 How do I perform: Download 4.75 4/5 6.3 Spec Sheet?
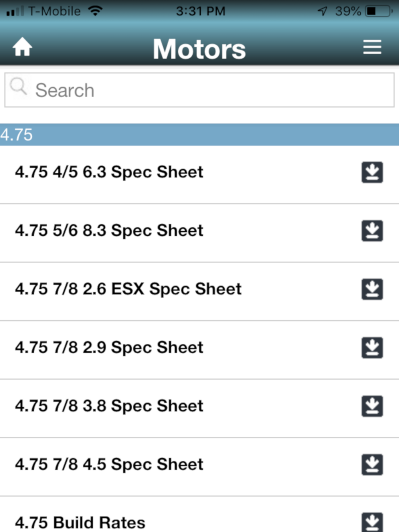click(x=372, y=172)
